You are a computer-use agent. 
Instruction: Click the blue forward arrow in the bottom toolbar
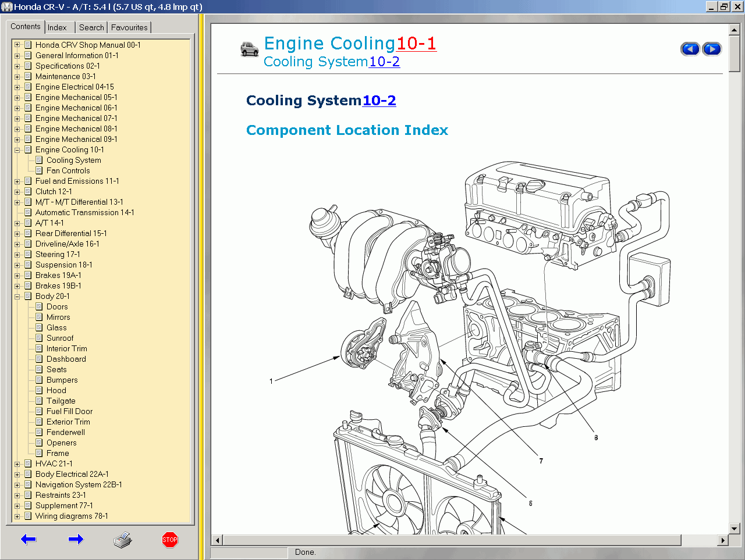tap(76, 539)
